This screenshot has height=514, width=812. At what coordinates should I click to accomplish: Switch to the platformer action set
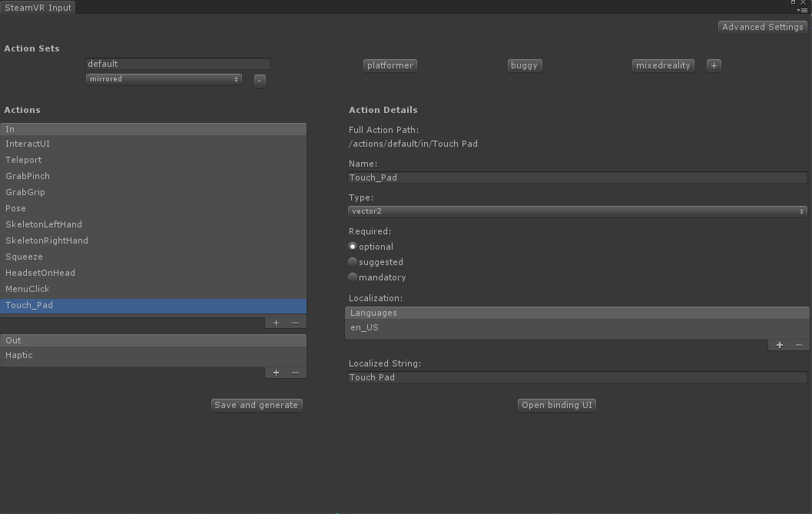389,65
